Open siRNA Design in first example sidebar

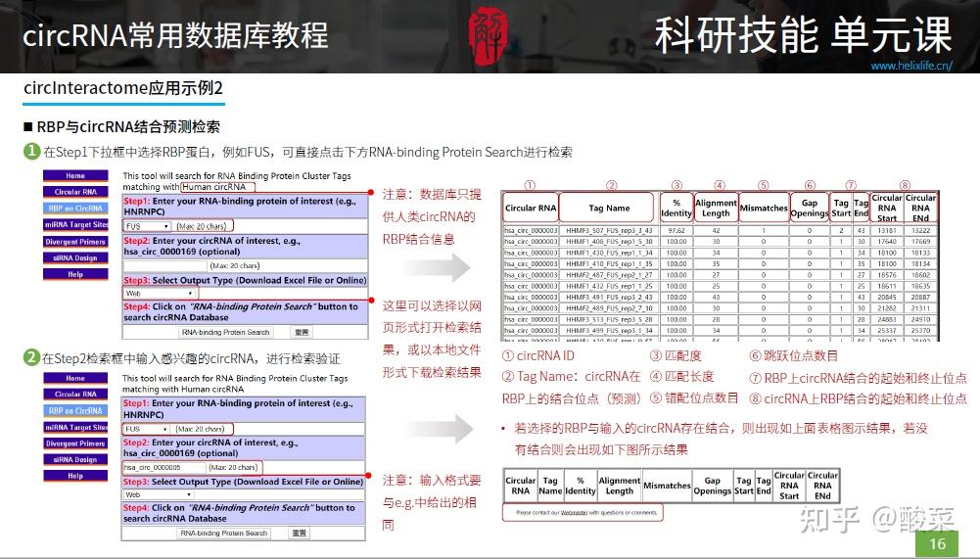tap(75, 257)
